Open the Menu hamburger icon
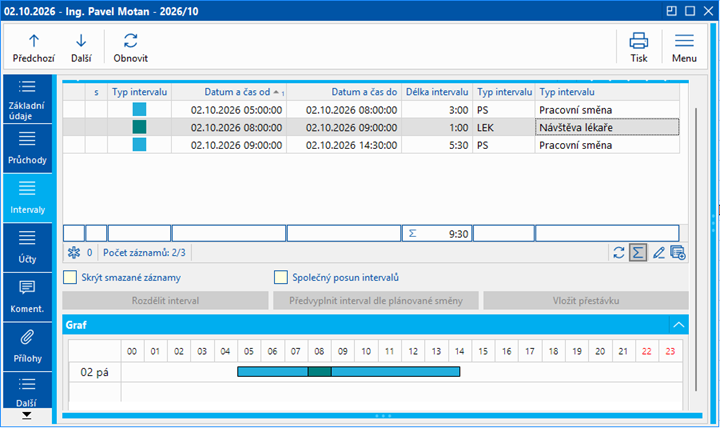Image resolution: width=720 pixels, height=428 pixels. pyautogui.click(x=684, y=48)
